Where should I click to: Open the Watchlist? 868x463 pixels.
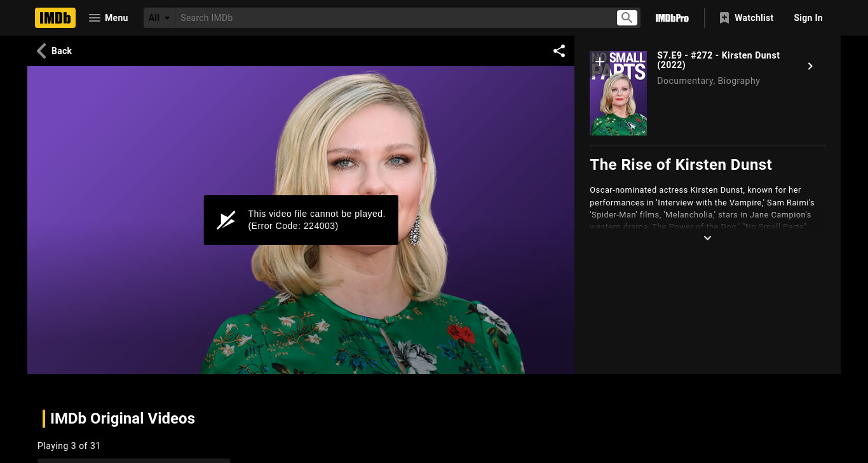click(746, 18)
